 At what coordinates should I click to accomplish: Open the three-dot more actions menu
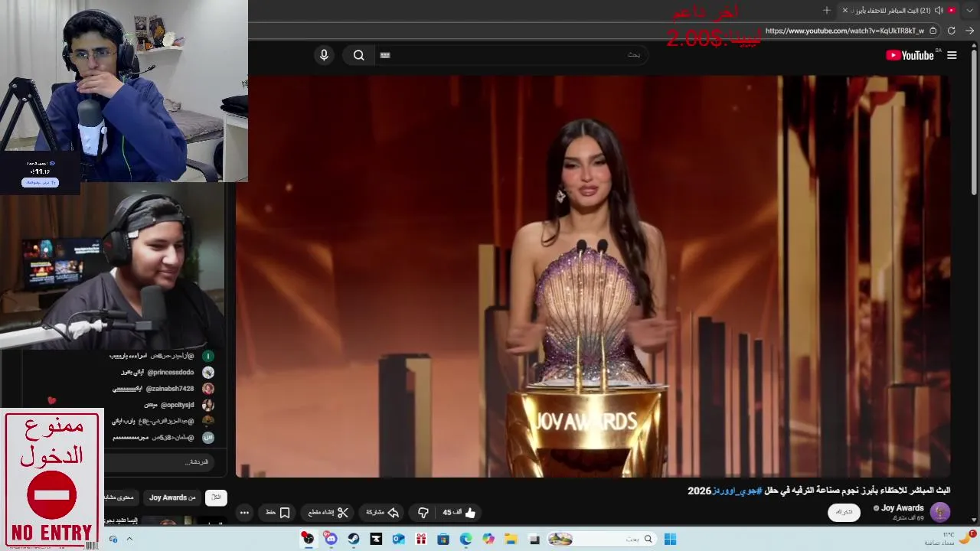(244, 513)
